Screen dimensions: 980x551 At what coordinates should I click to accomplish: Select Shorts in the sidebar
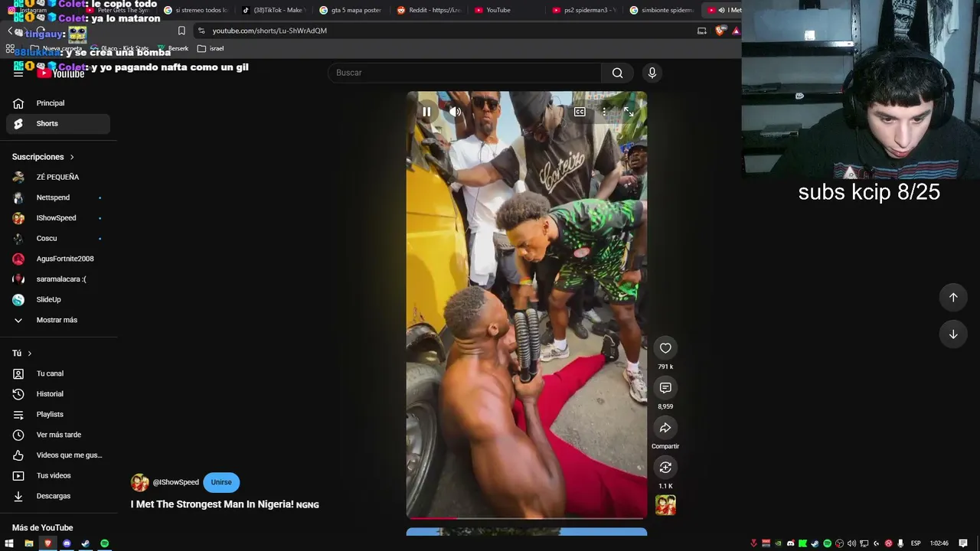tap(58, 123)
